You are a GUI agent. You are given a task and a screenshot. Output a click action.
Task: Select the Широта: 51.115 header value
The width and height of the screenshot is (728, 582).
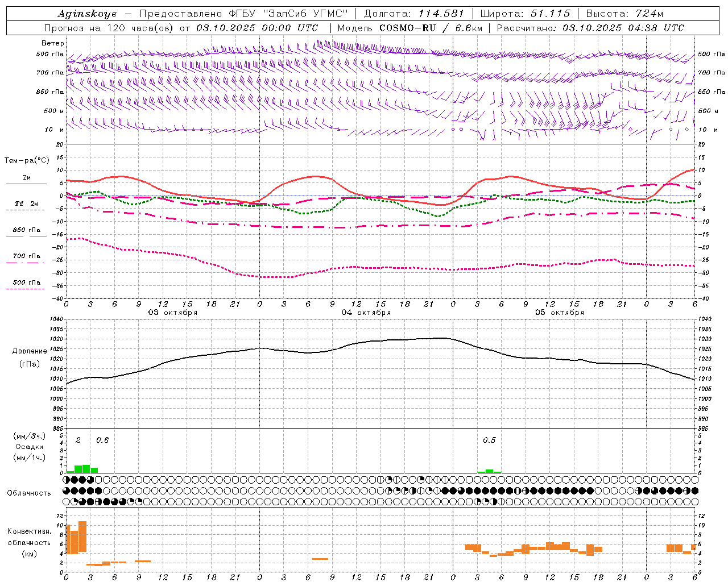[525, 14]
